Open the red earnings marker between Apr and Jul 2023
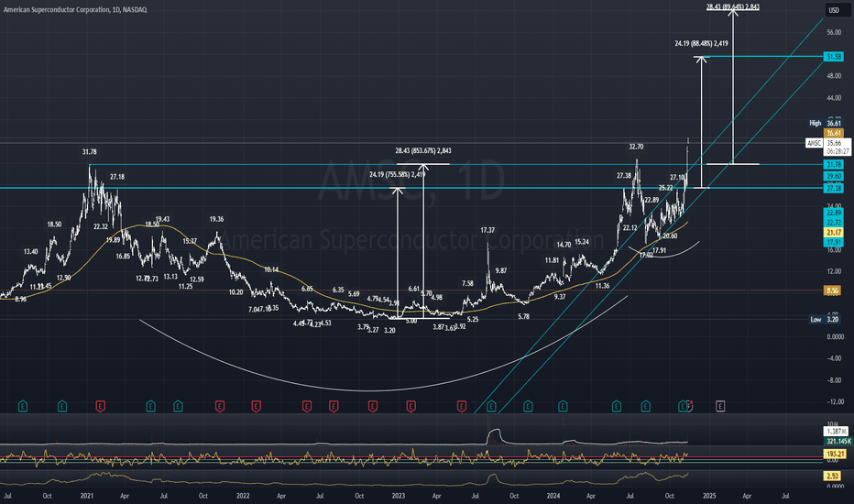 461,406
